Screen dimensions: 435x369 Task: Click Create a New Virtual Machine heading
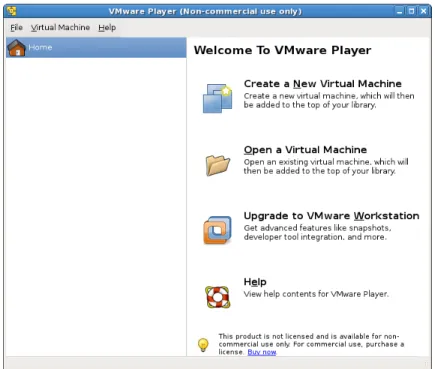[323, 84]
